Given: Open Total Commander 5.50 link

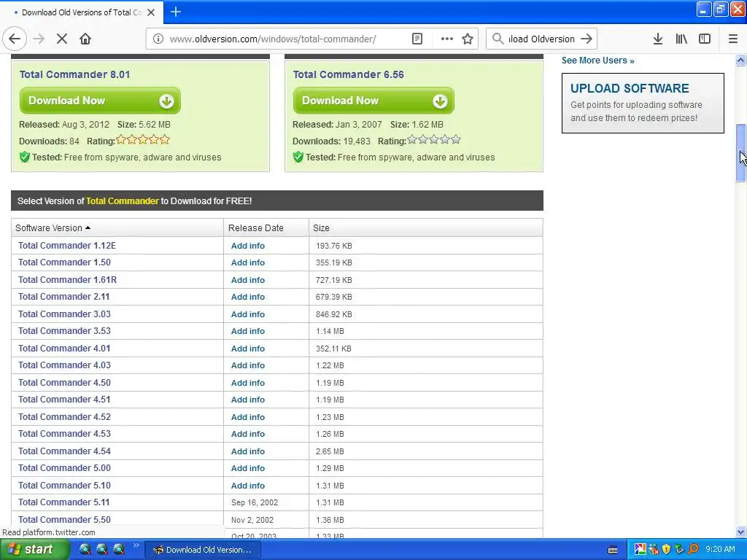Looking at the screenshot, I should (64, 520).
